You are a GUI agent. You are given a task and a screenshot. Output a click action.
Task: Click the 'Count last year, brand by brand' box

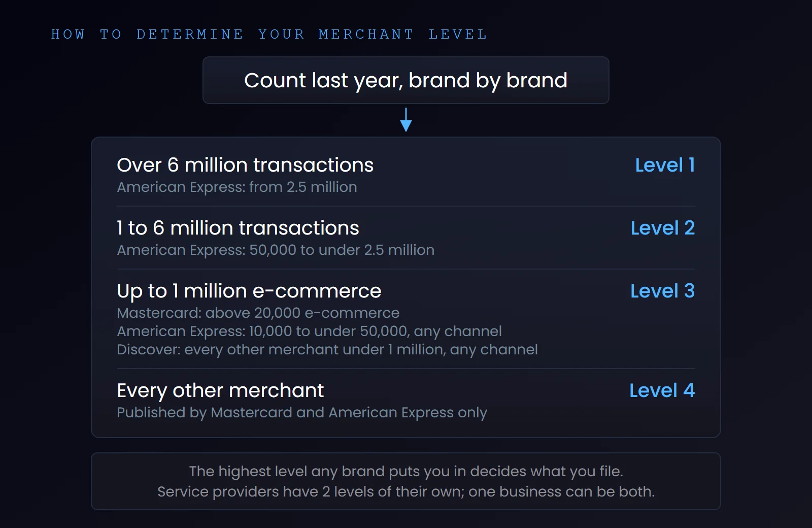click(406, 80)
